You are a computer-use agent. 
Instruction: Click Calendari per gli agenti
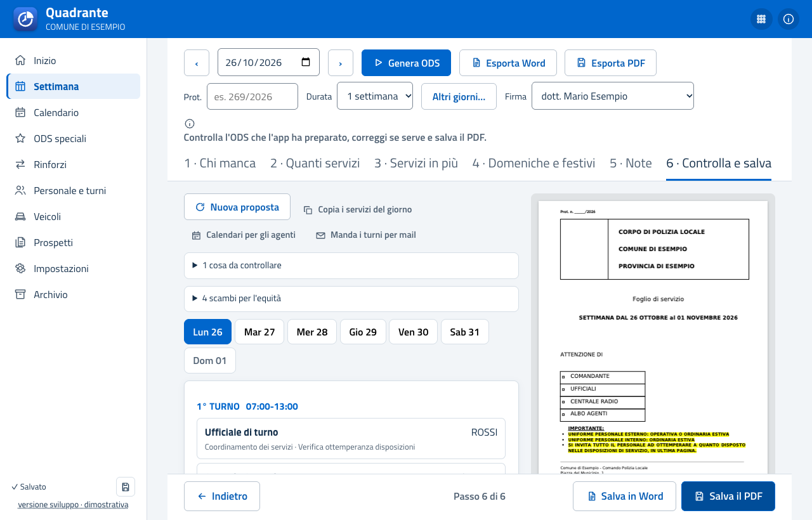pyautogui.click(x=244, y=235)
